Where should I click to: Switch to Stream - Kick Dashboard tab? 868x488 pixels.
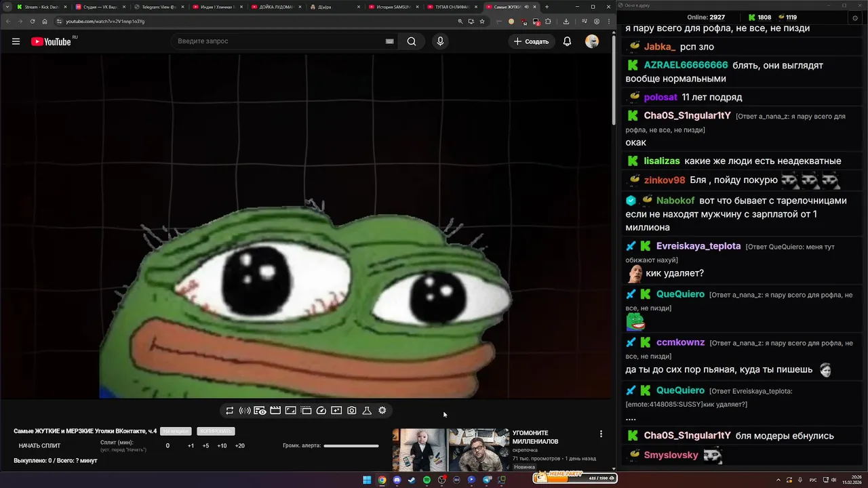coord(41,7)
